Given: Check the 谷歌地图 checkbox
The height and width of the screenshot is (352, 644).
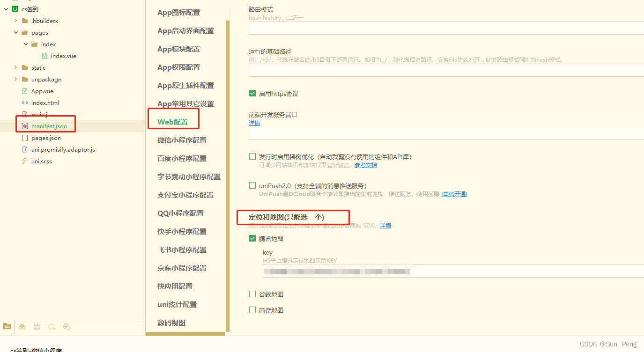Looking at the screenshot, I should (x=252, y=294).
